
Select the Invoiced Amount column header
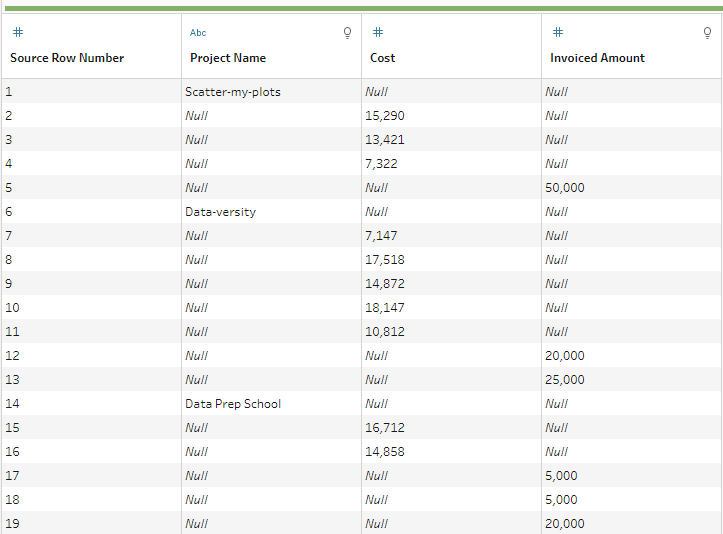click(597, 58)
